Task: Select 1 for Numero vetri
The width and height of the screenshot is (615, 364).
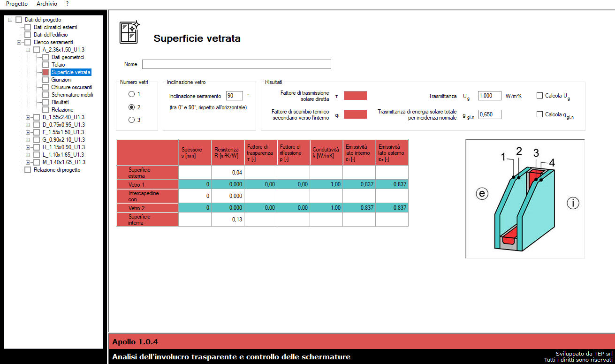Action: [x=132, y=94]
